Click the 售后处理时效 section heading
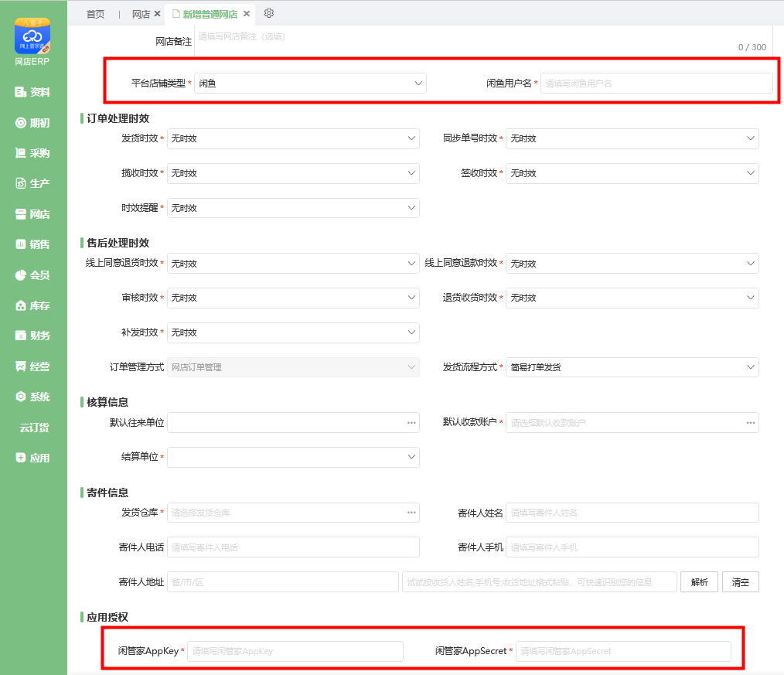Viewport: 784px width, 675px height. (118, 243)
